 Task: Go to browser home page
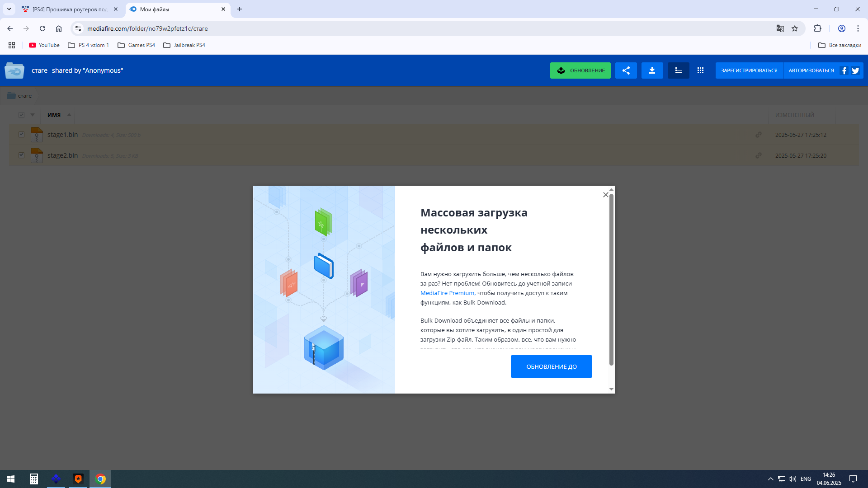point(59,28)
